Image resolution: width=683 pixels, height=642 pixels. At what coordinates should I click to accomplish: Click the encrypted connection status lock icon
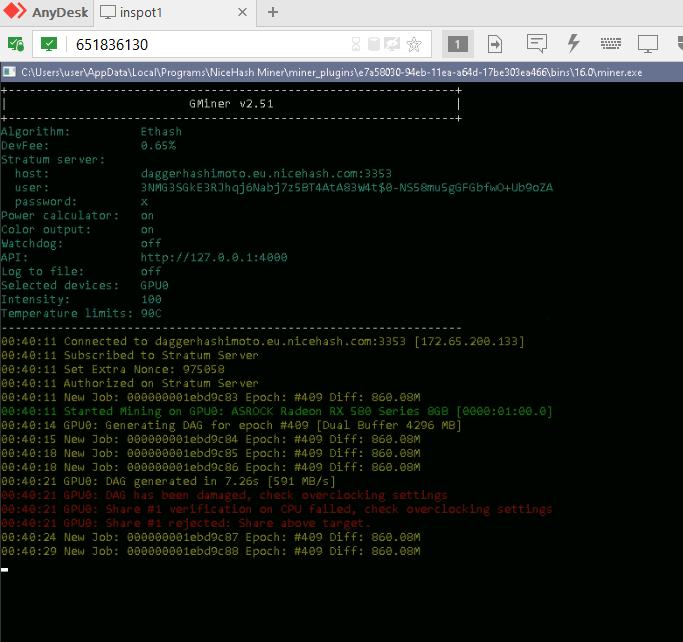pos(16,44)
